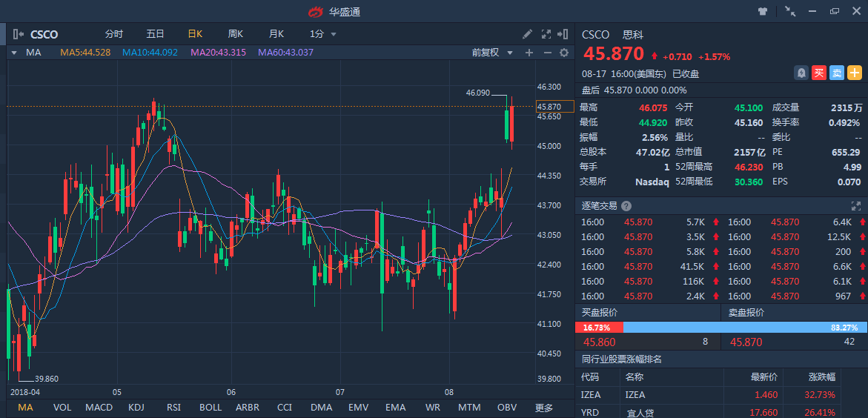This screenshot has height=418, width=868.
Task: Click the help icon beside 逐笔交易
Action: click(x=626, y=206)
